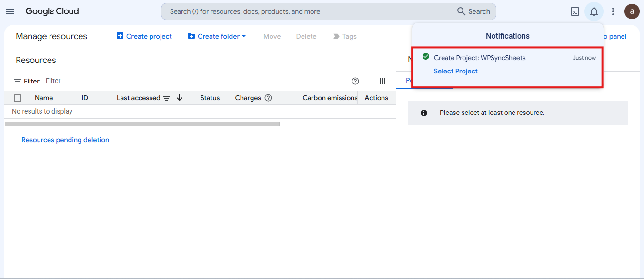644x279 pixels.
Task: Click the Tags button
Action: pyautogui.click(x=345, y=36)
